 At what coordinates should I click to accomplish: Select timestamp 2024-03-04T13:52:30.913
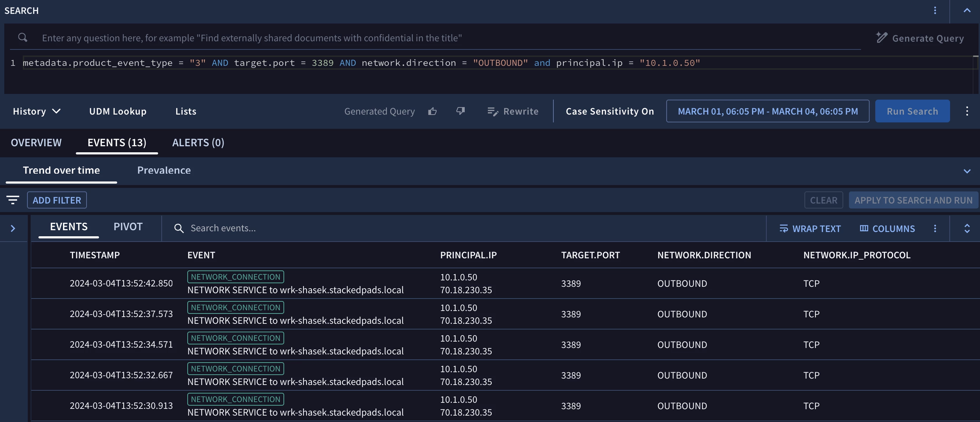tap(121, 406)
